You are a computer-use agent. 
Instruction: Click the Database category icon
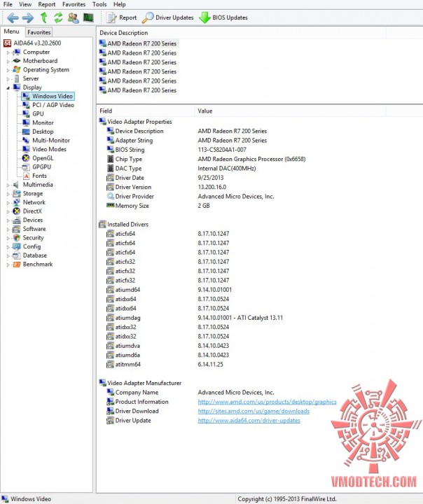16,255
